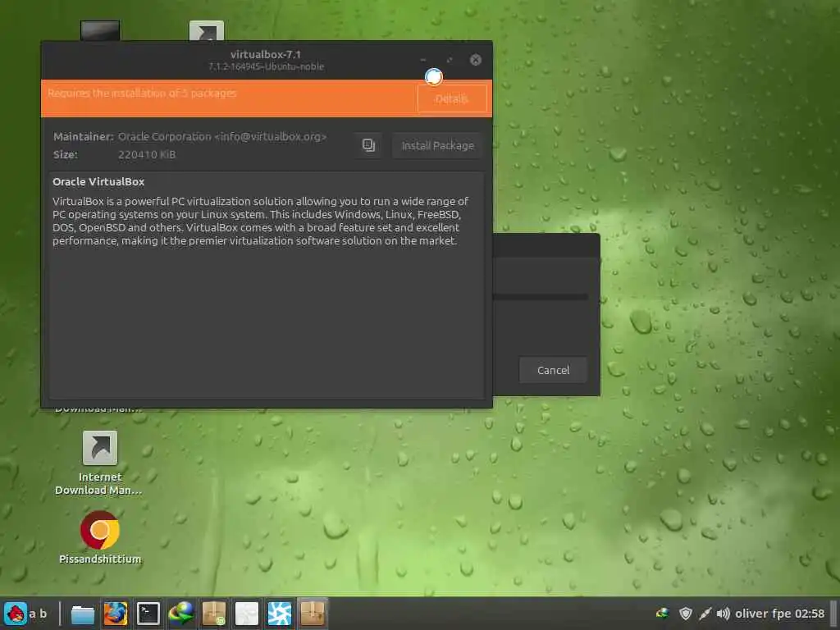The height and width of the screenshot is (630, 840).
Task: Open the terminal from the taskbar
Action: (148, 614)
